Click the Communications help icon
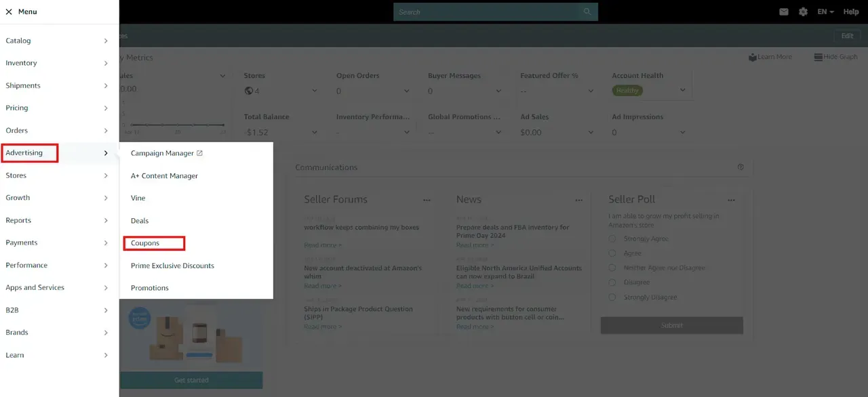Image resolution: width=868 pixels, height=397 pixels. point(741,167)
